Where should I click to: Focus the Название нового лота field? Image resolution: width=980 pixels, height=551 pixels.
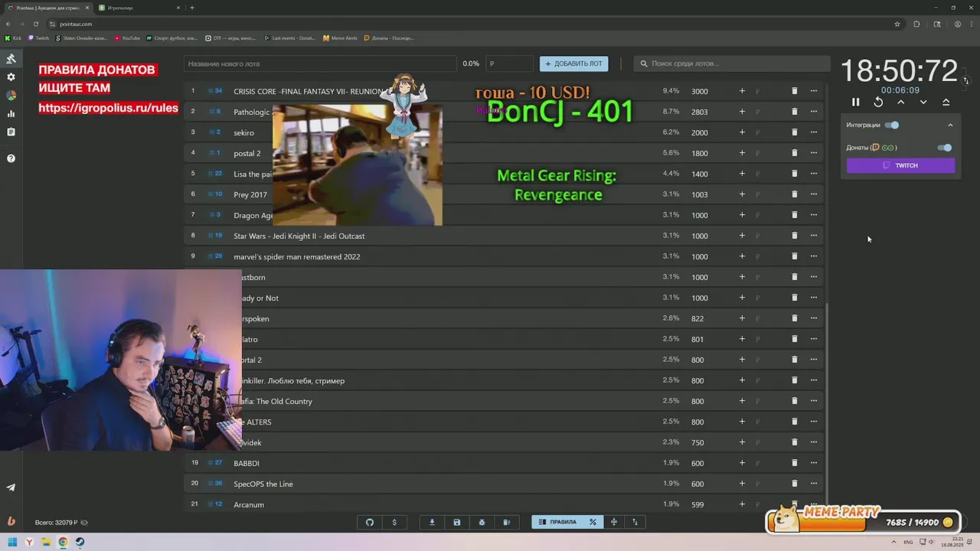pos(320,64)
